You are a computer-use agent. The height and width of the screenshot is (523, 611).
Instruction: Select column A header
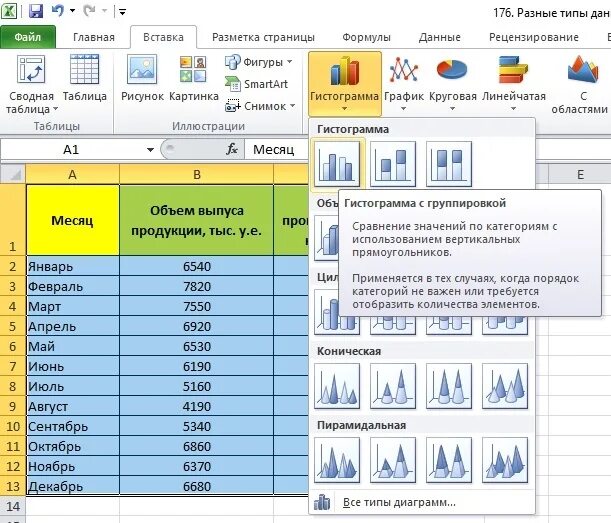click(x=72, y=174)
